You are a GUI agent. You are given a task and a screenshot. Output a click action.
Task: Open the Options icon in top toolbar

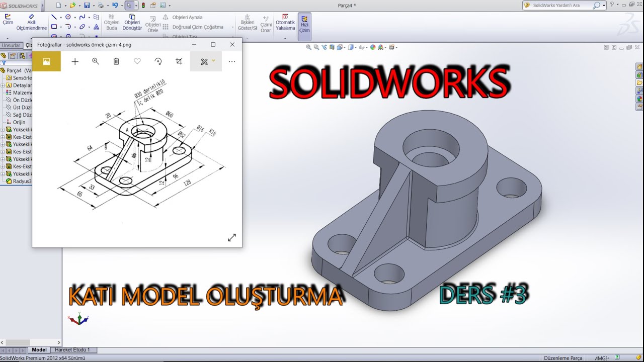click(x=162, y=6)
